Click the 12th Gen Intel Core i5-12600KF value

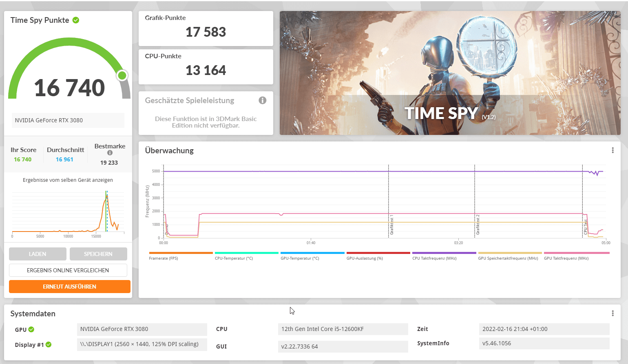pyautogui.click(x=343, y=329)
